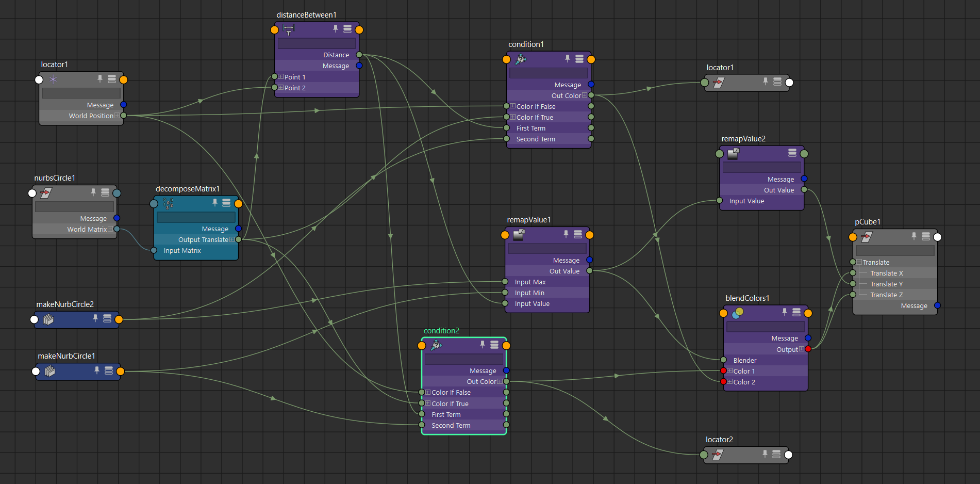Click the nurbsCircle1 transform icon
The height and width of the screenshot is (484, 980).
46,193
